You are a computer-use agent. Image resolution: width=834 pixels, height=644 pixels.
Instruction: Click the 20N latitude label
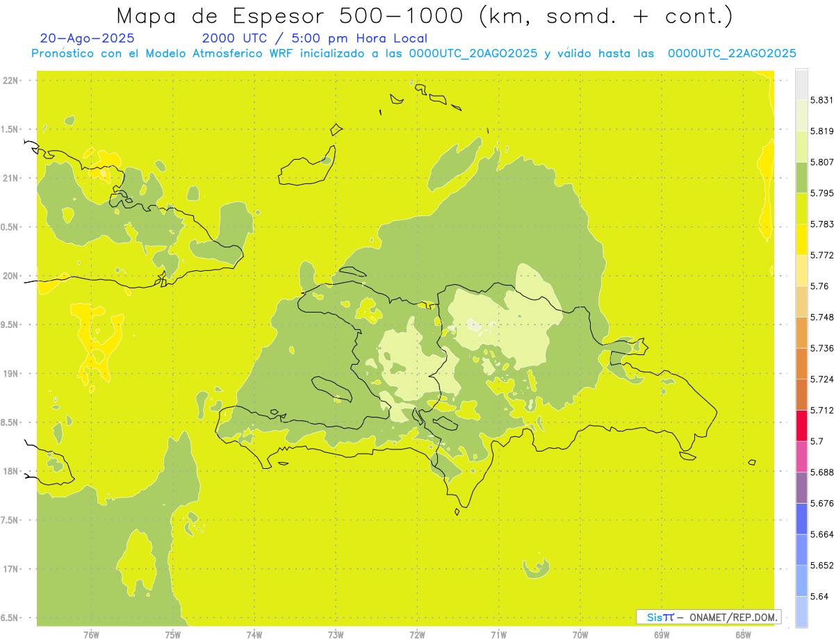pos(11,276)
